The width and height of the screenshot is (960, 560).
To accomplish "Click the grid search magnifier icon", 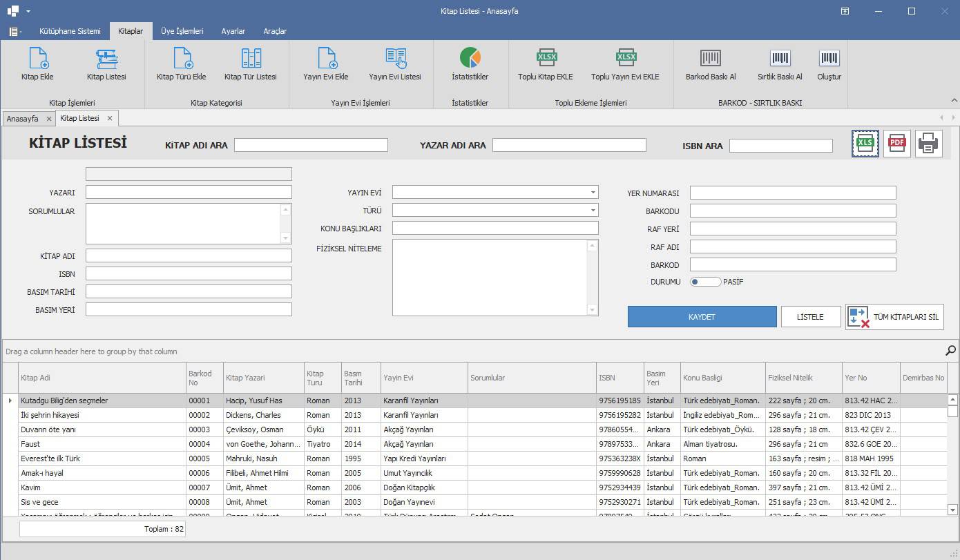I will tap(950, 351).
